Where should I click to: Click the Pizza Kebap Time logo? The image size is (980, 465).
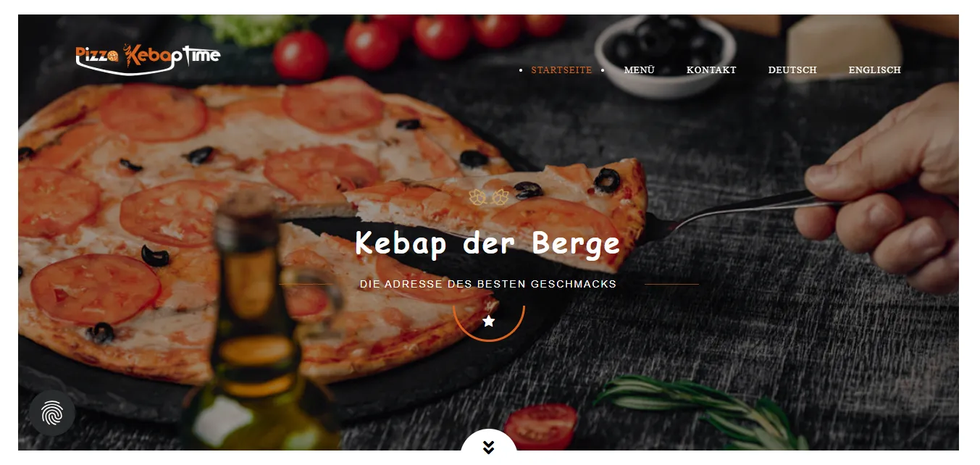pos(148,59)
